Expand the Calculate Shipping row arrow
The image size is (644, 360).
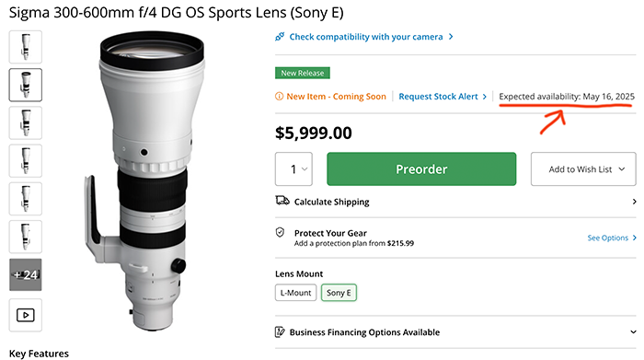point(634,202)
